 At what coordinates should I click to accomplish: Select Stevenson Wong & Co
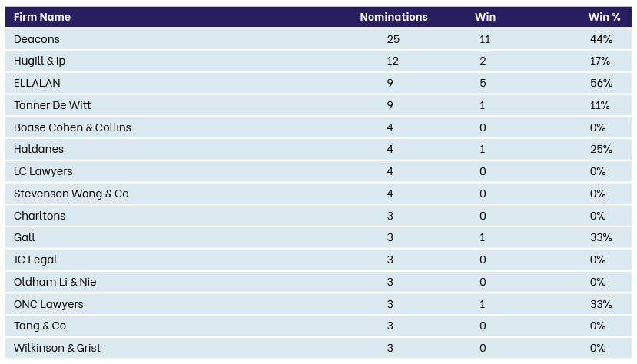(71, 194)
